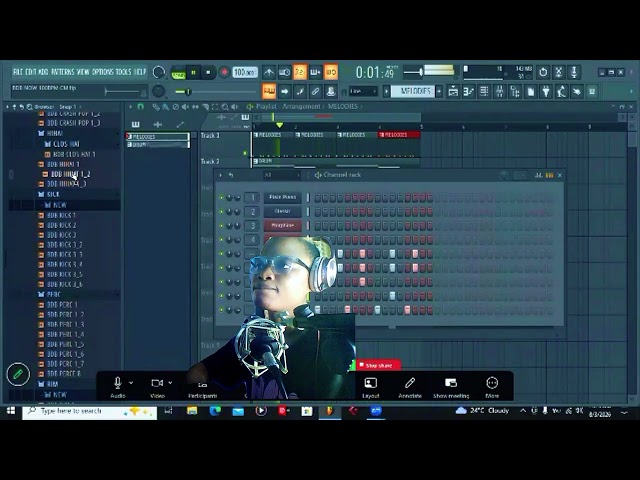Click the pause button in the transport
The width and height of the screenshot is (640, 480).
(x=193, y=73)
